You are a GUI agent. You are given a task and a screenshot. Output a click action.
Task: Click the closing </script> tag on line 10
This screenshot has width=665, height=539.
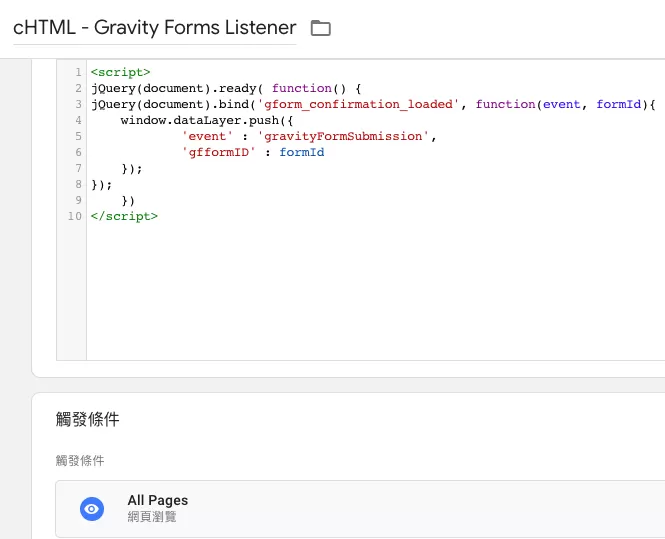(124, 216)
